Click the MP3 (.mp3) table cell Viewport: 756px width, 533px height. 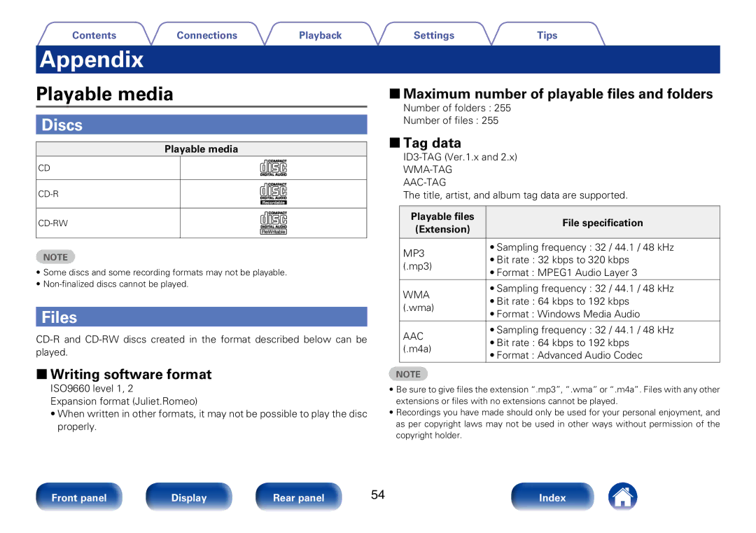[442, 260]
